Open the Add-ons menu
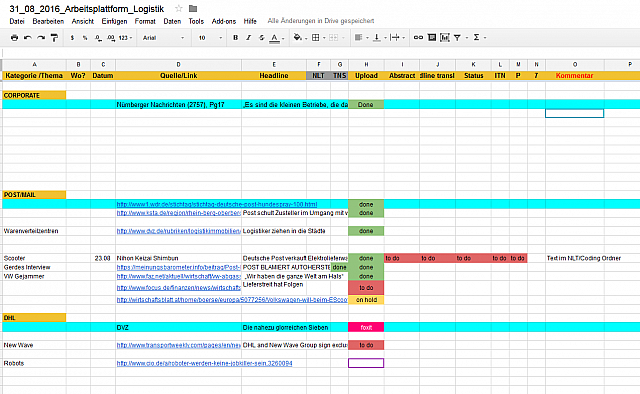This screenshot has width=640, height=394. click(224, 21)
